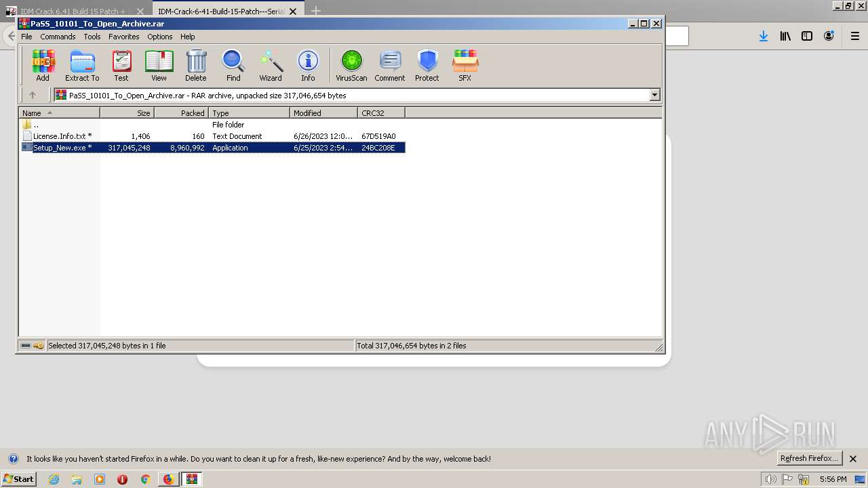Screen dimensions: 868x488
Task: Launch the Wizard wand tool
Action: (x=271, y=66)
